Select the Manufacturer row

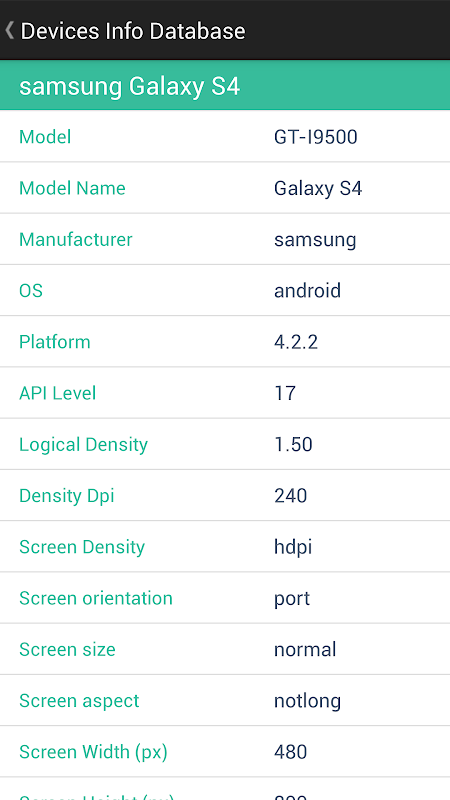click(225, 239)
